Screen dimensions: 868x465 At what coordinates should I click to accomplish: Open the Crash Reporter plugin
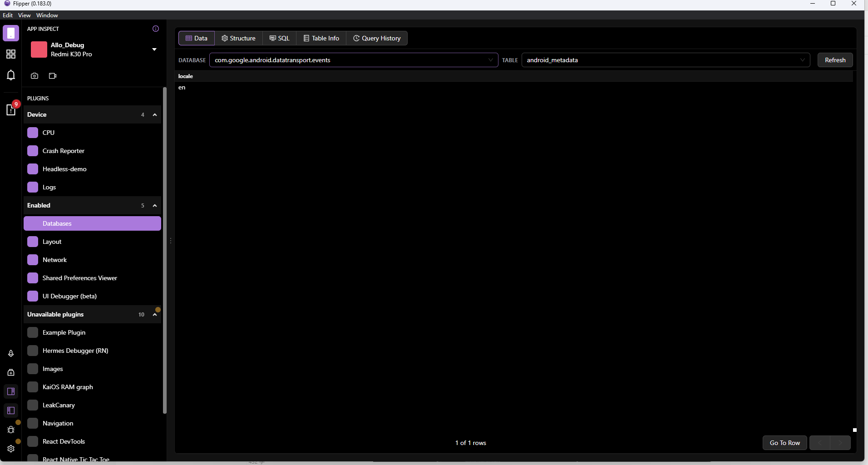coord(93,151)
